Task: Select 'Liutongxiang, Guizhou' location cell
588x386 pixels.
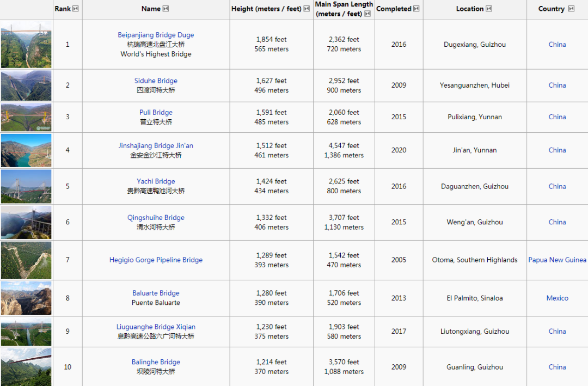Action: tap(475, 331)
